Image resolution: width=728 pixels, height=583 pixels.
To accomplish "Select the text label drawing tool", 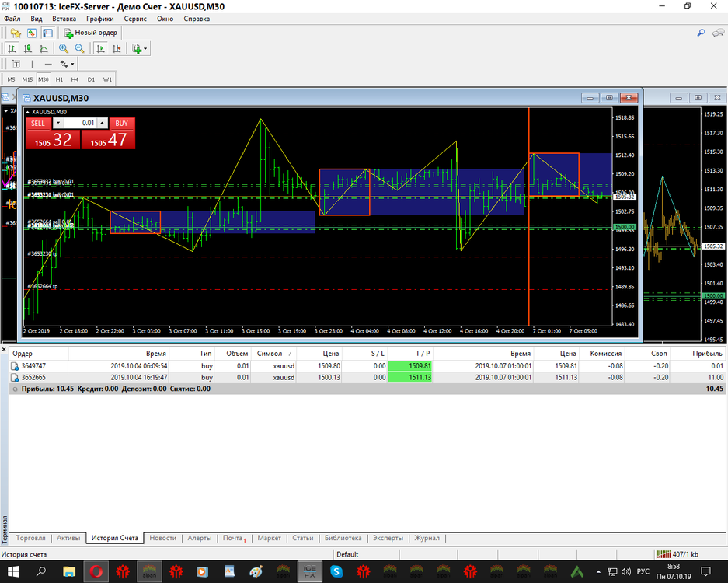I will [16, 64].
